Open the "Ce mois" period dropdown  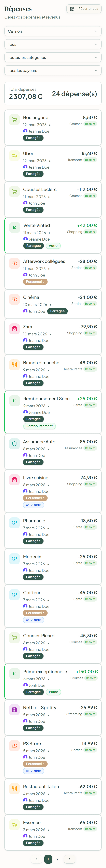[53, 31]
